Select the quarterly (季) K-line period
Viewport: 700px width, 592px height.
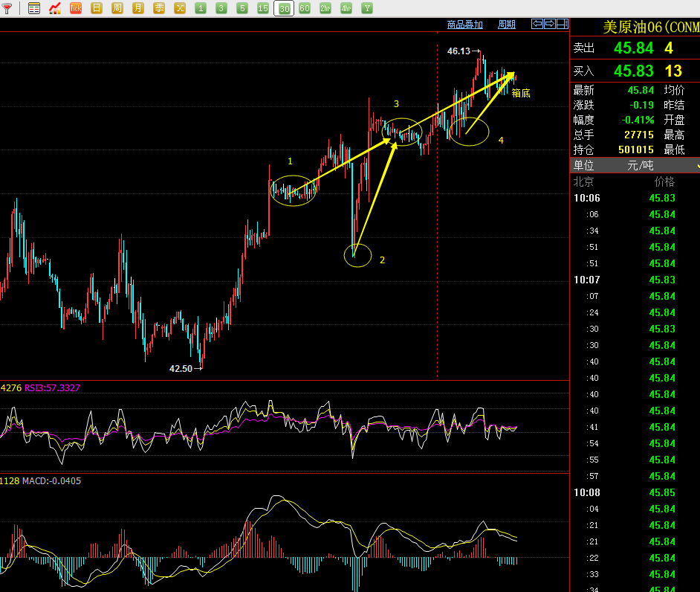point(159,8)
